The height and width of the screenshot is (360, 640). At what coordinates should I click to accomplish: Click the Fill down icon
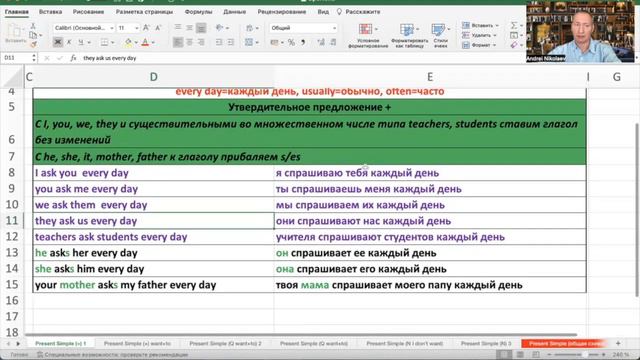click(514, 35)
